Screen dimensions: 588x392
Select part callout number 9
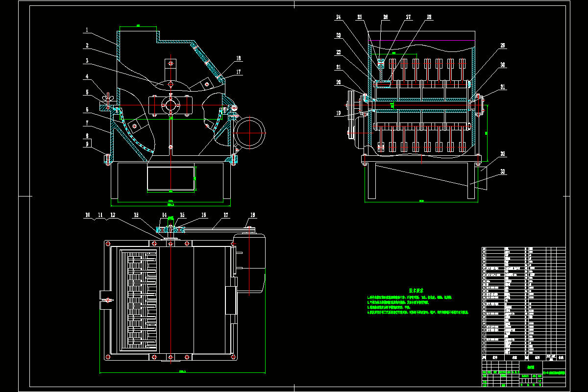point(87,144)
